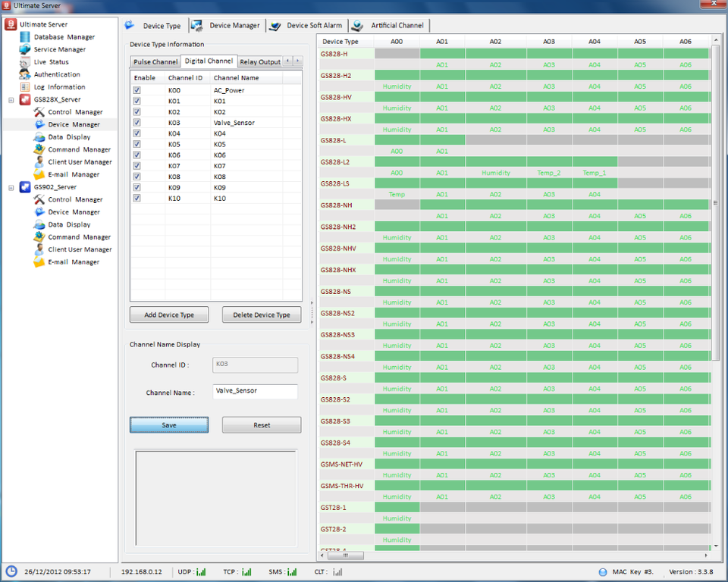Open Service Manager via its icon
728x582 pixels.
[25, 49]
